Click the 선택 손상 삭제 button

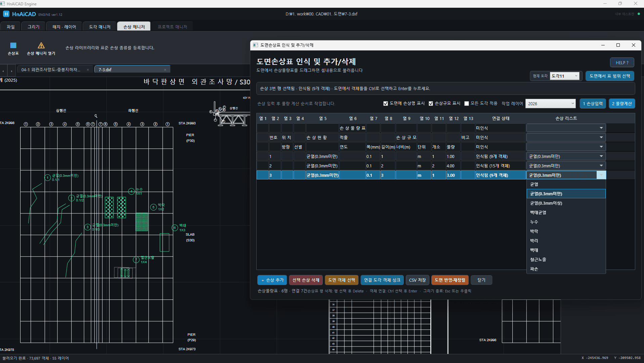tap(306, 280)
